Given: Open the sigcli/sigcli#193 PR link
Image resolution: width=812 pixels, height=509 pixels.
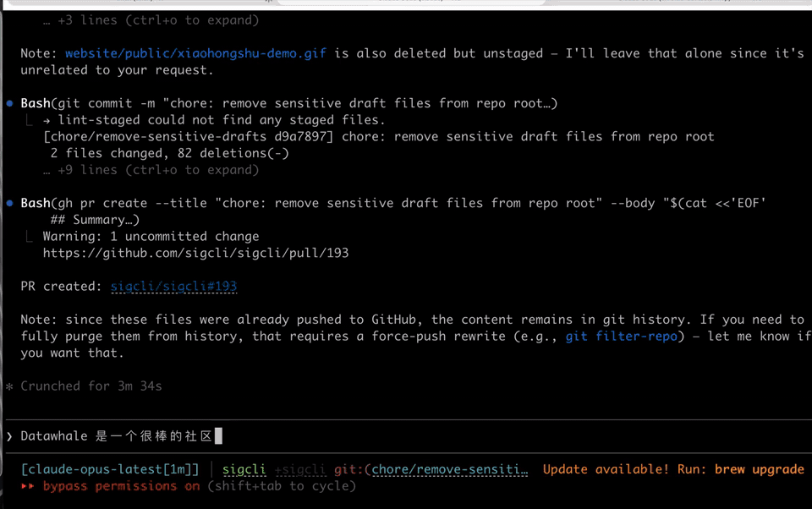Looking at the screenshot, I should 173,287.
